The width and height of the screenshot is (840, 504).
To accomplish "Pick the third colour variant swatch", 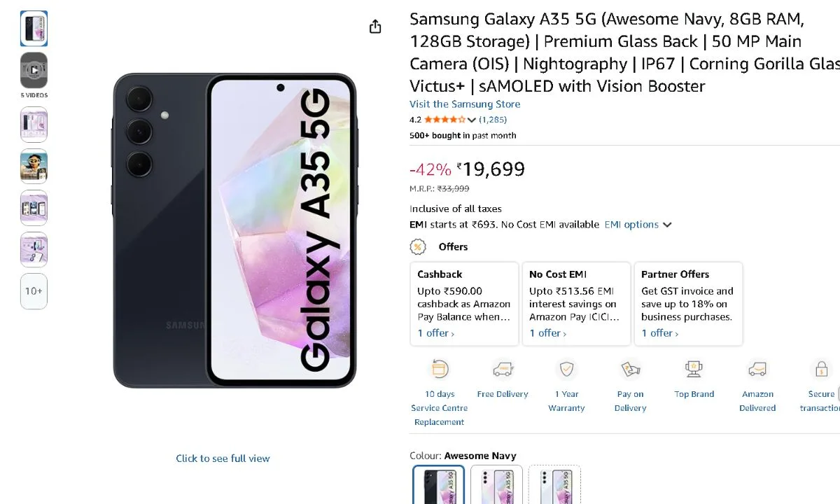I will pyautogui.click(x=554, y=484).
